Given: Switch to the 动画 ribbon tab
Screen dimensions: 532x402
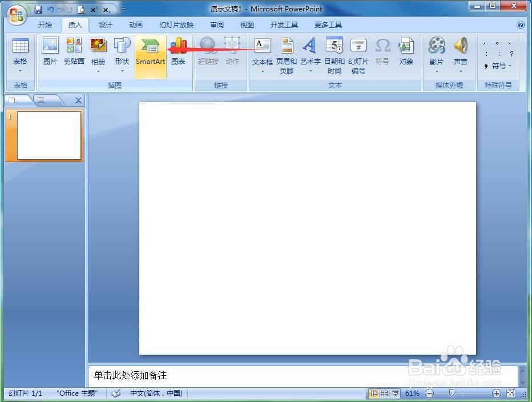Looking at the screenshot, I should pos(136,25).
